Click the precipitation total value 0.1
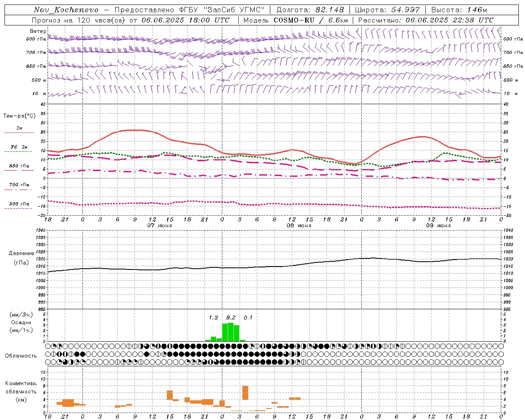The width and height of the screenshot is (525, 420). tap(248, 317)
